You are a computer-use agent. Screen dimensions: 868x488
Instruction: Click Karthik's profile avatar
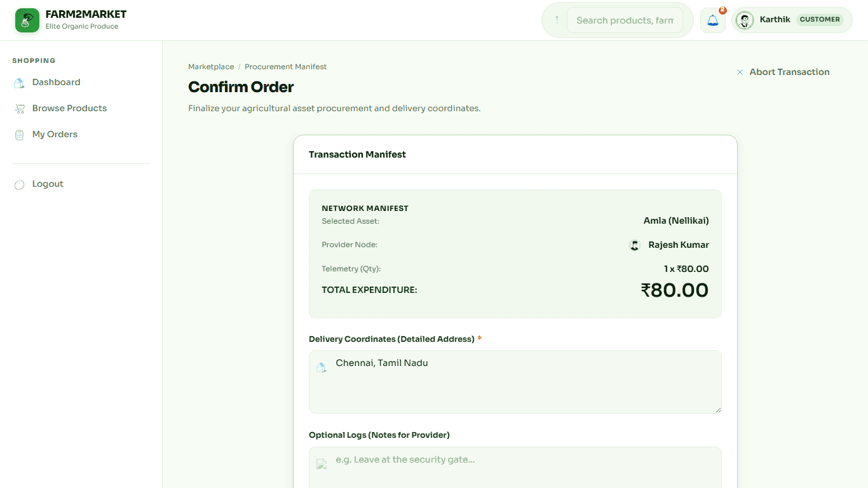[745, 20]
